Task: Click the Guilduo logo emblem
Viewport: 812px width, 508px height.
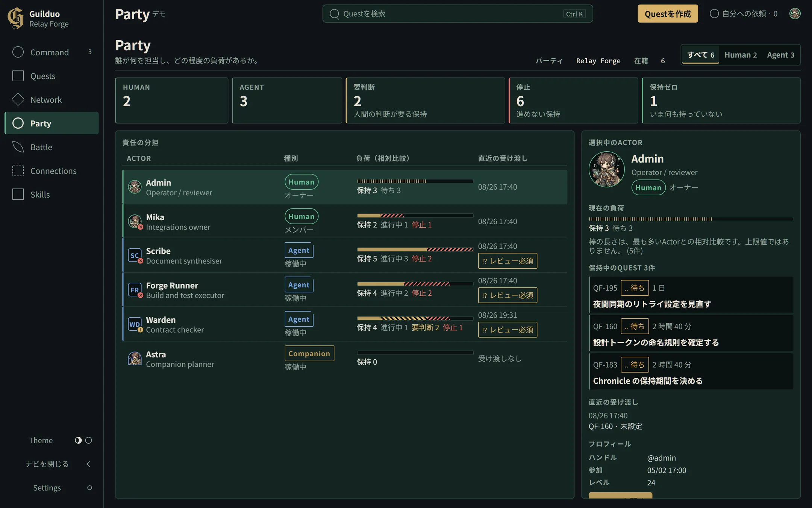Action: click(x=16, y=18)
